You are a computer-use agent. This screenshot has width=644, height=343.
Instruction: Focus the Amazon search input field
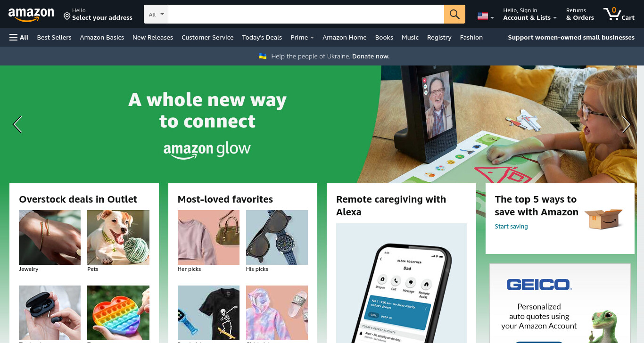click(x=306, y=14)
